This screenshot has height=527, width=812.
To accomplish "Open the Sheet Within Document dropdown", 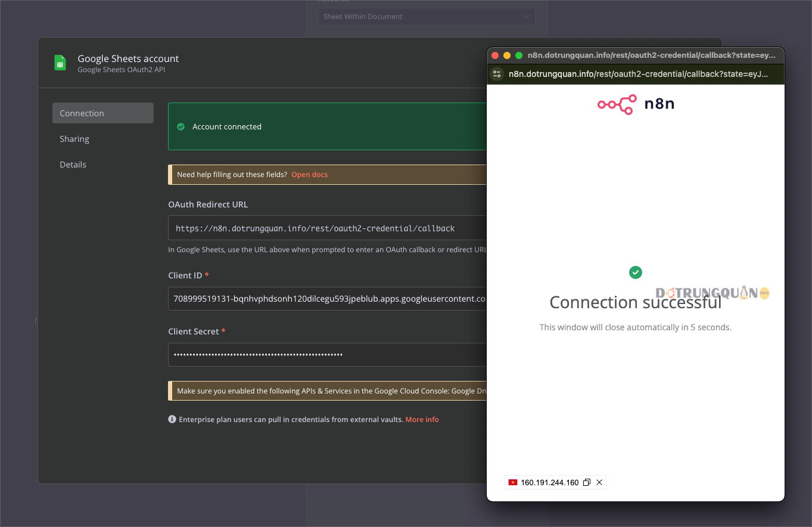I will (426, 17).
